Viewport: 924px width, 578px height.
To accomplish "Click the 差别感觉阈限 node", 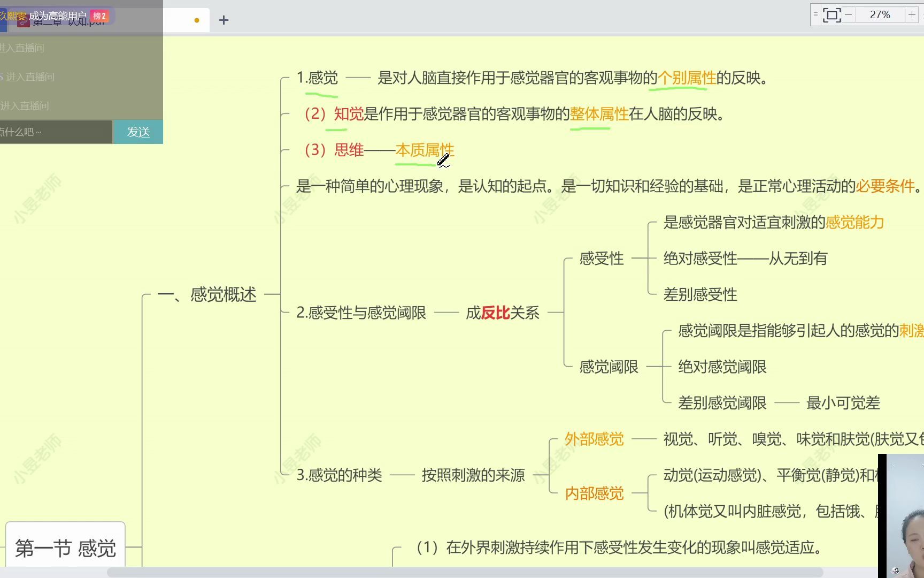I will pos(722,403).
